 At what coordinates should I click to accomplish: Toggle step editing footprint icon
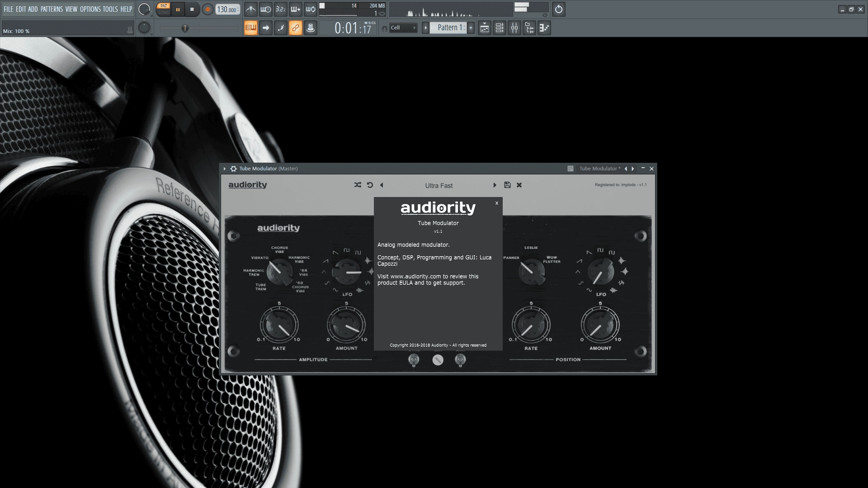[281, 28]
